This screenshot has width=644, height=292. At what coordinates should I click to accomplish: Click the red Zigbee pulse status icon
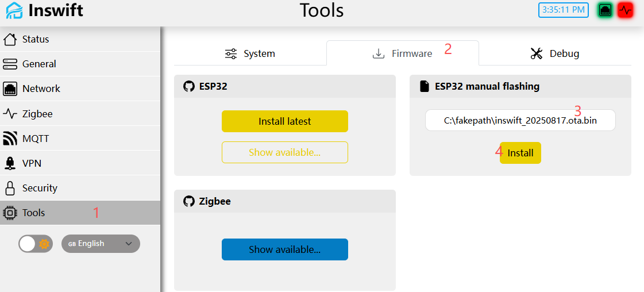coord(626,10)
